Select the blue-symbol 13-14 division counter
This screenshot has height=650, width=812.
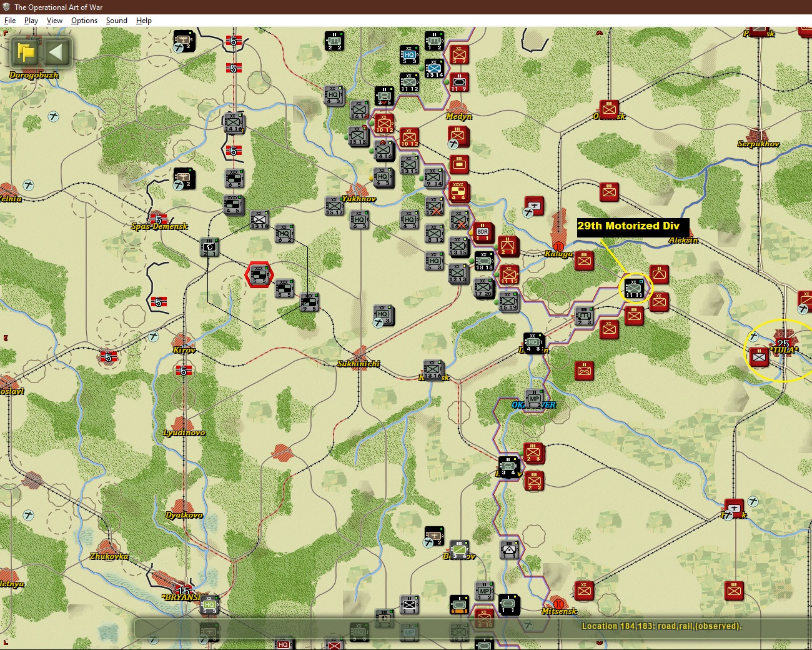(434, 69)
